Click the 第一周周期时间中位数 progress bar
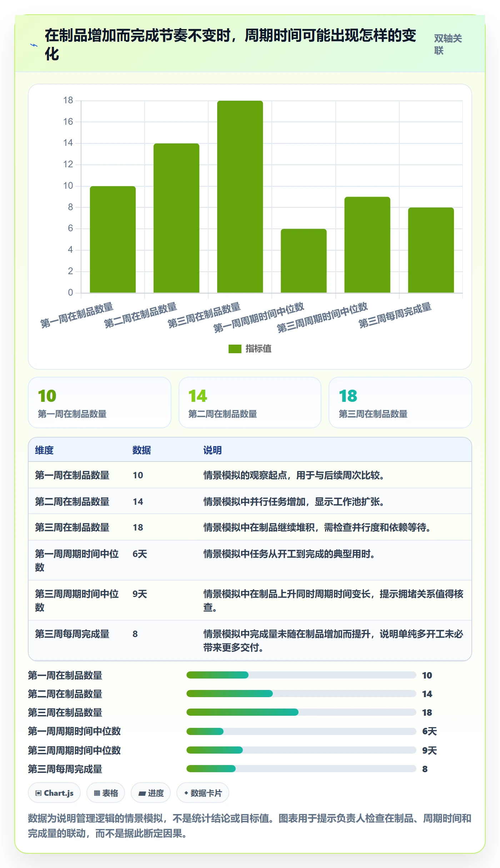The height and width of the screenshot is (868, 500). 301,731
